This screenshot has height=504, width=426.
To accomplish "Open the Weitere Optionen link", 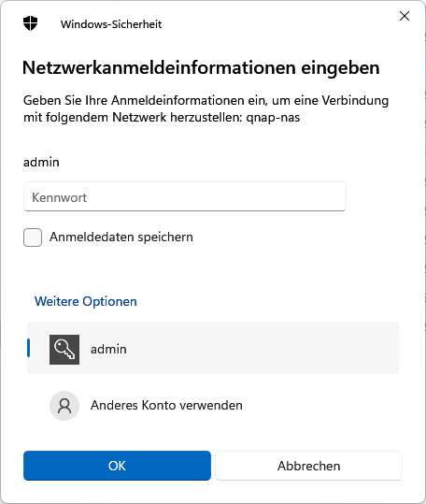I will 85,301.
